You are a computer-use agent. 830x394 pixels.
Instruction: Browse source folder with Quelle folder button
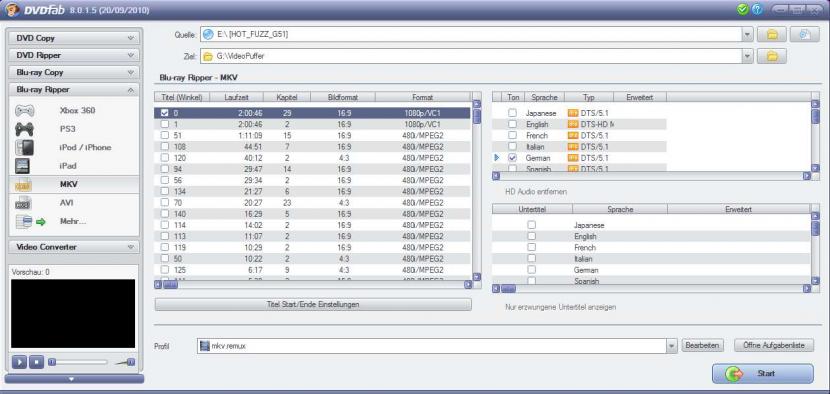pyautogui.click(x=772, y=35)
